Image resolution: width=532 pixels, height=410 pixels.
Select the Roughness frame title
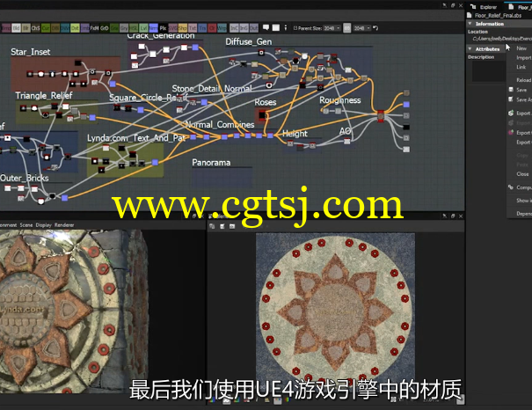coord(340,100)
